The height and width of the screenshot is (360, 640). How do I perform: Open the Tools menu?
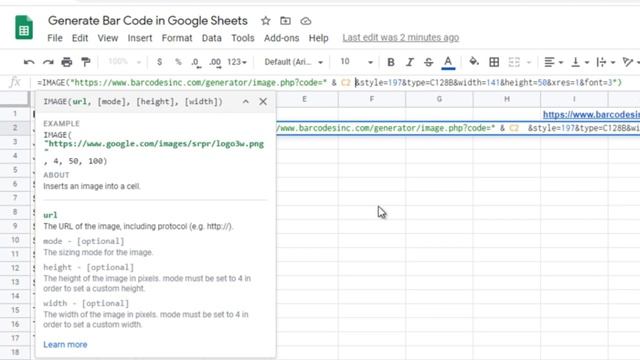[243, 38]
